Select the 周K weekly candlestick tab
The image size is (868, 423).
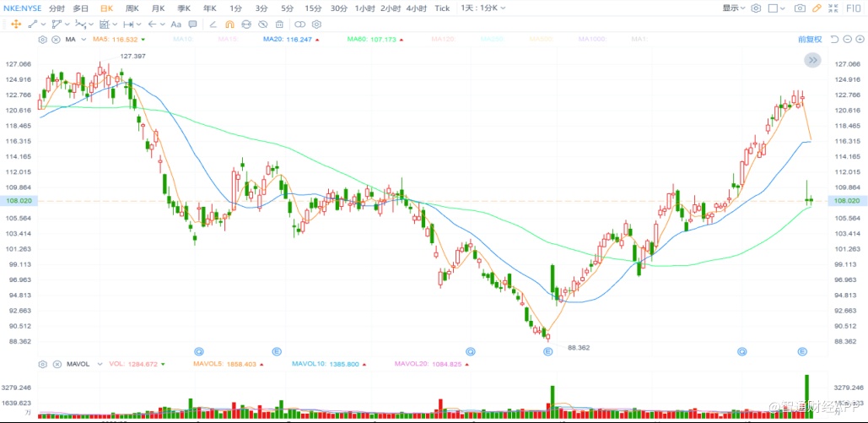[x=132, y=8]
